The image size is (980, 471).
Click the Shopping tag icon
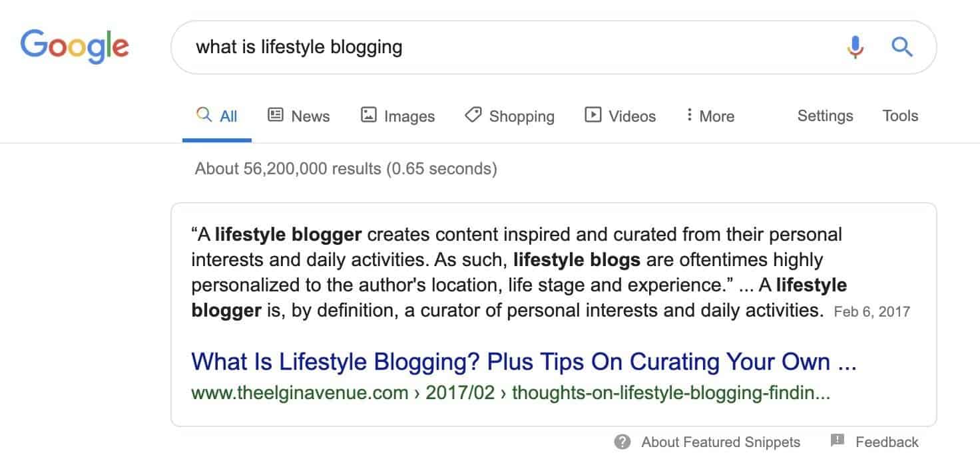[x=473, y=115]
